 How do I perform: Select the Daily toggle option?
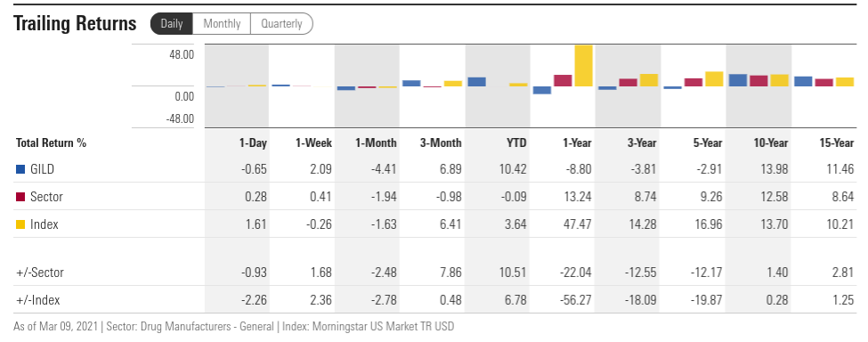click(x=172, y=24)
